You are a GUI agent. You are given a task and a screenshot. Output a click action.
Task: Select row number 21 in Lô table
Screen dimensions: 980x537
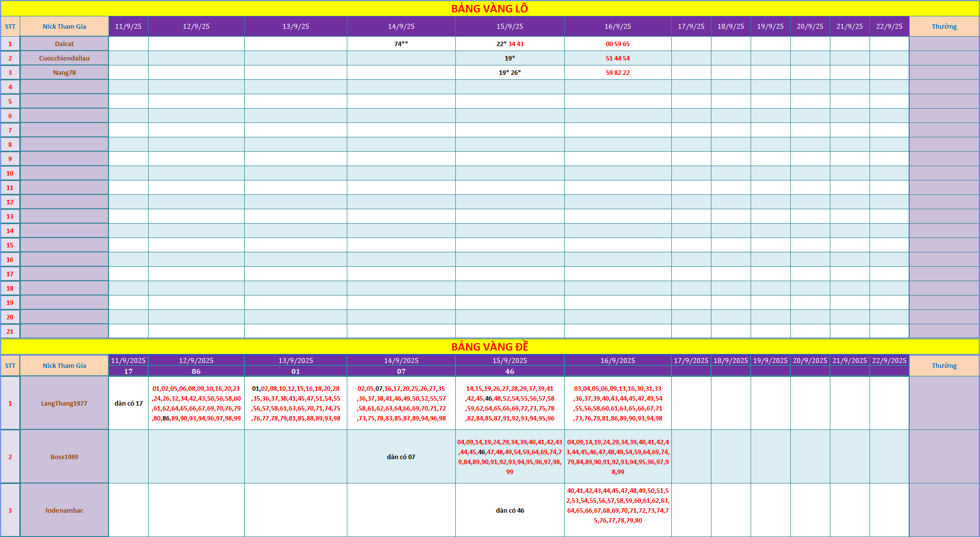point(10,331)
